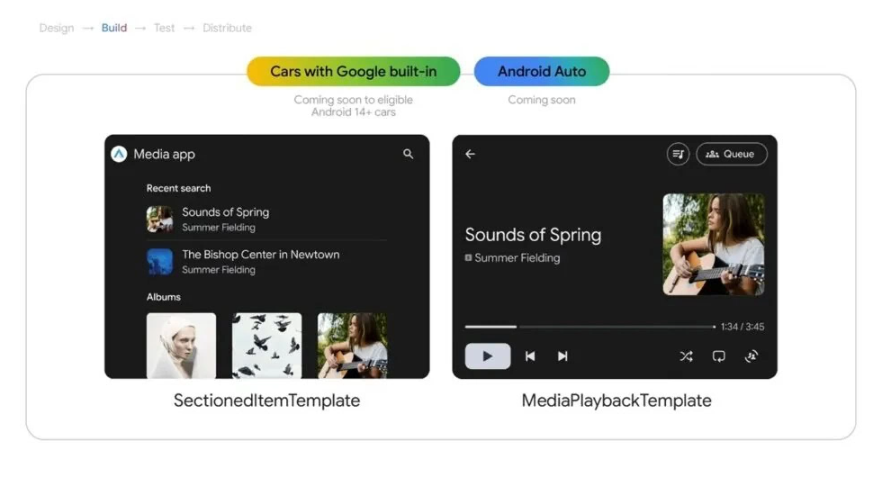Click the search magnifier in Media app
This screenshot has height=487, width=874.
point(408,154)
